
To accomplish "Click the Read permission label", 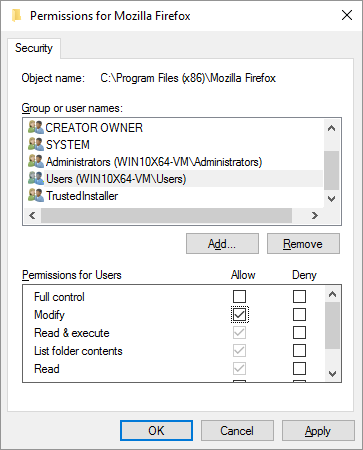I will click(47, 369).
